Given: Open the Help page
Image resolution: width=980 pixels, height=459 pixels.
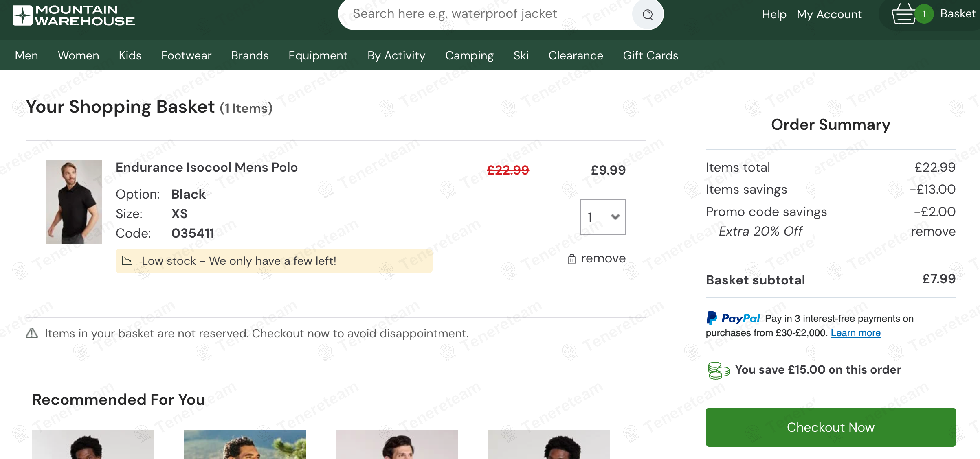Looking at the screenshot, I should [774, 14].
